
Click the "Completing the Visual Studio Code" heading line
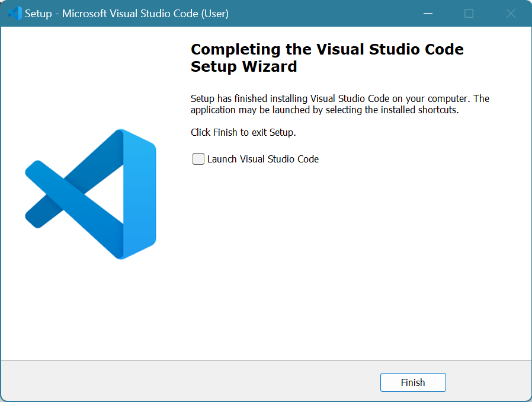(327, 49)
